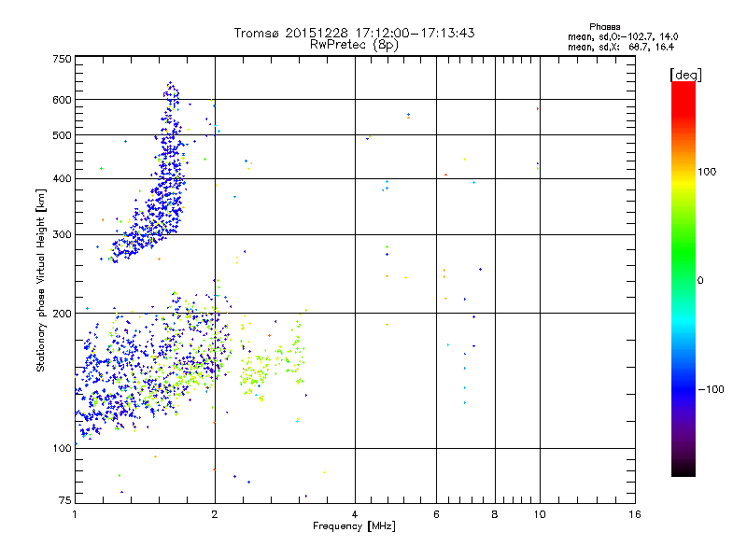The width and height of the screenshot is (747, 560).
Task: Click the 'Phases' header label
Action: click(x=604, y=27)
